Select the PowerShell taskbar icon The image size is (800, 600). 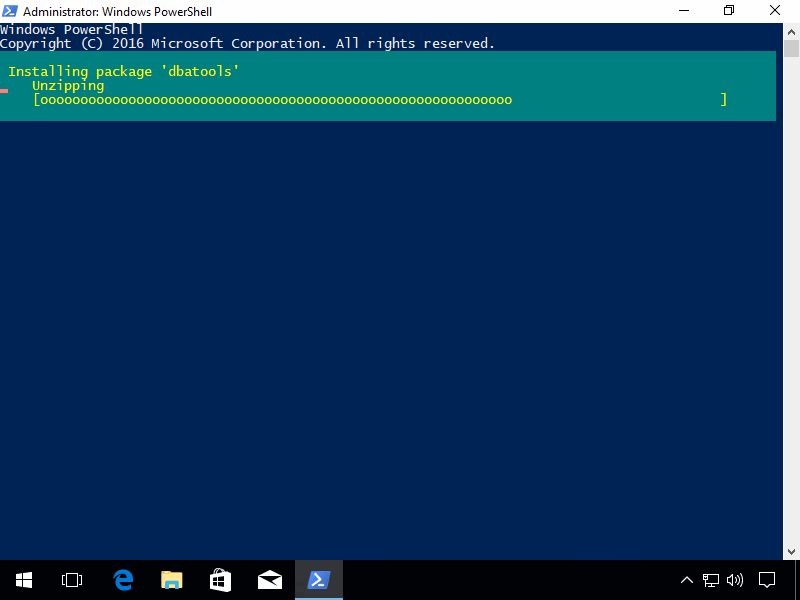pyautogui.click(x=319, y=580)
